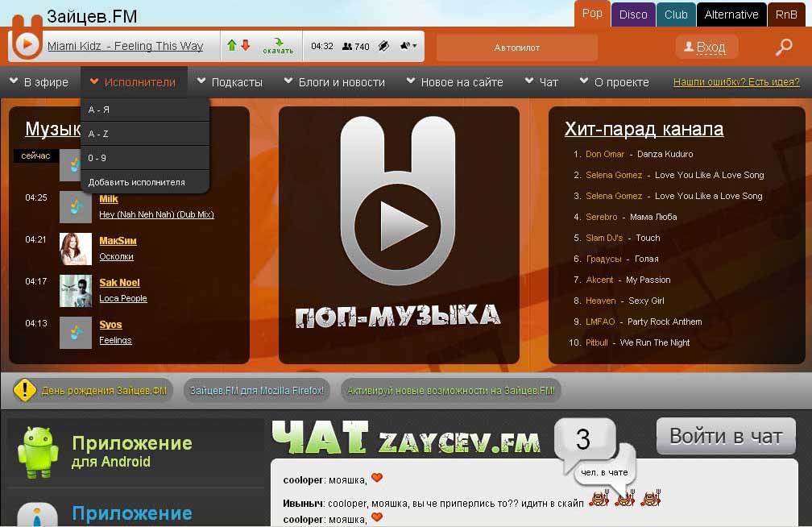The width and height of the screenshot is (812, 527).
Task: Open the Хит-парад канала heading link
Action: [x=644, y=129]
